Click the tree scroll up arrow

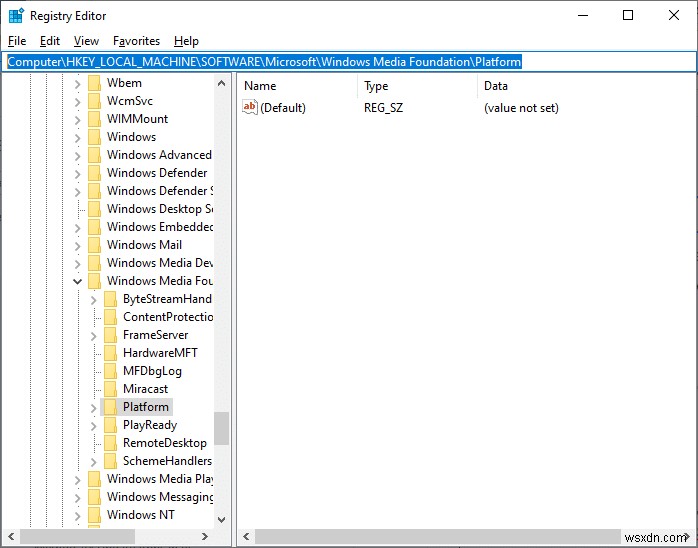click(x=221, y=83)
